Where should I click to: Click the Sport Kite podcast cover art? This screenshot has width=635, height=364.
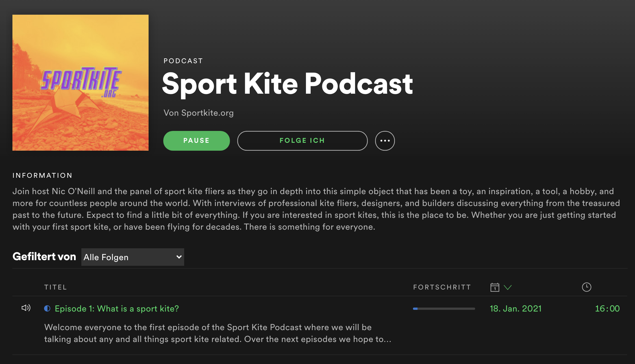(81, 83)
